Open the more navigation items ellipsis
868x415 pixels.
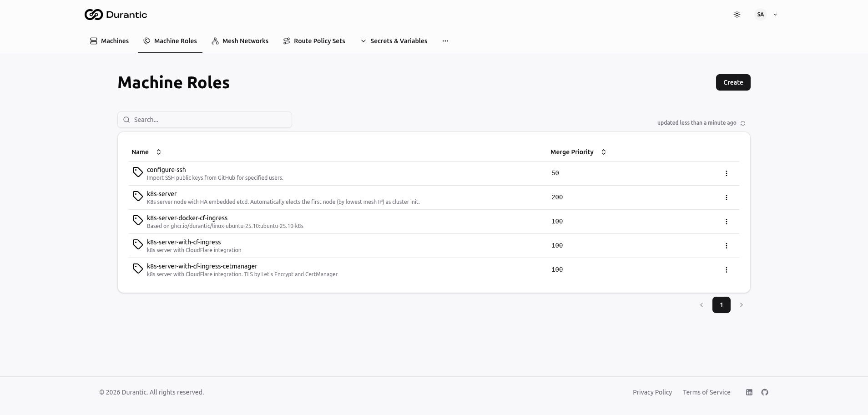click(445, 41)
